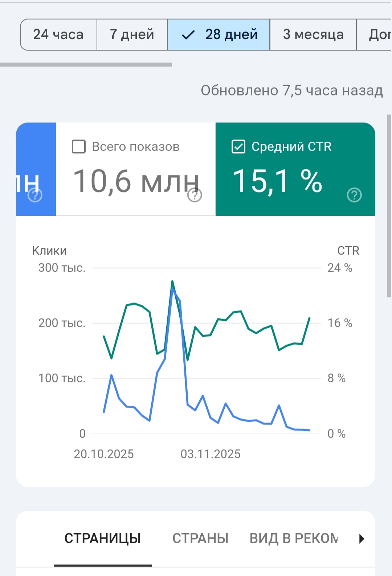The height and width of the screenshot is (576, 392).
Task: Click the 10,6 млн impressions value
Action: tap(136, 181)
